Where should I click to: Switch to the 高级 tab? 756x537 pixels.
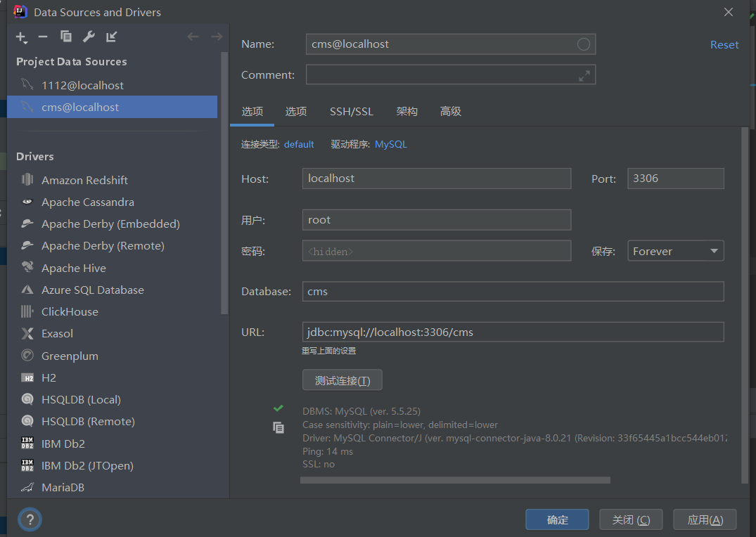point(450,111)
